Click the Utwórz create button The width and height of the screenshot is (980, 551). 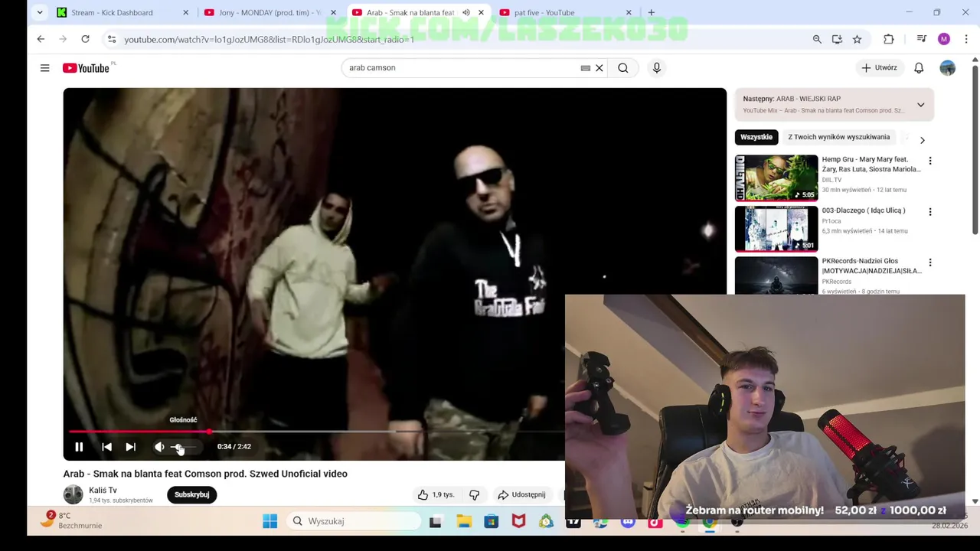(879, 68)
